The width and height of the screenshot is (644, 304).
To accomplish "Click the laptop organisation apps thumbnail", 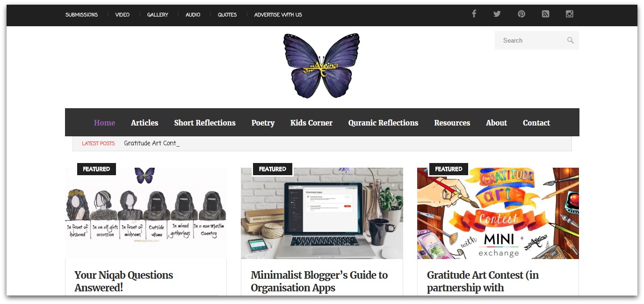I will point(322,213).
